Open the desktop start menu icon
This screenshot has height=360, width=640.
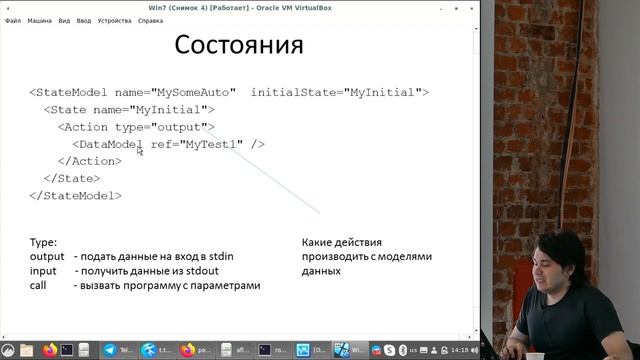(x=8, y=350)
